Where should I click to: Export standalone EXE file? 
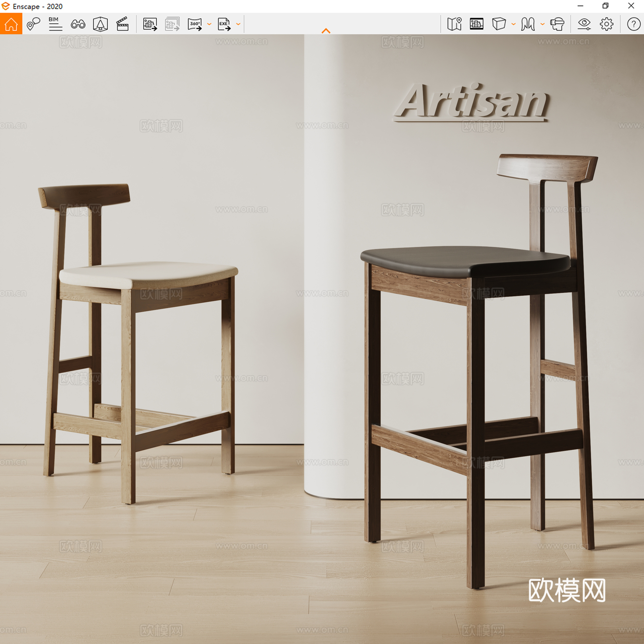click(224, 24)
